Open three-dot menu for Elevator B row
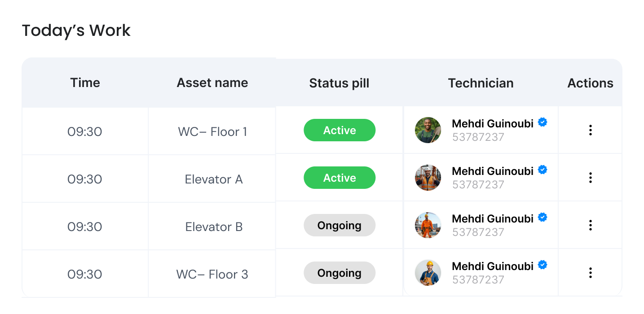This screenshot has width=644, height=314. coord(590,225)
